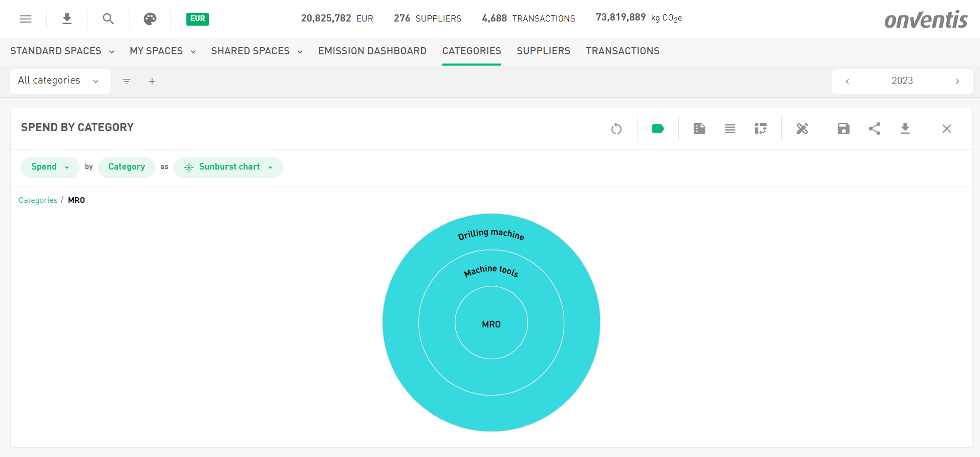The width and height of the screenshot is (980, 457).
Task: Toggle the EUR currency badge
Action: pos(198,19)
